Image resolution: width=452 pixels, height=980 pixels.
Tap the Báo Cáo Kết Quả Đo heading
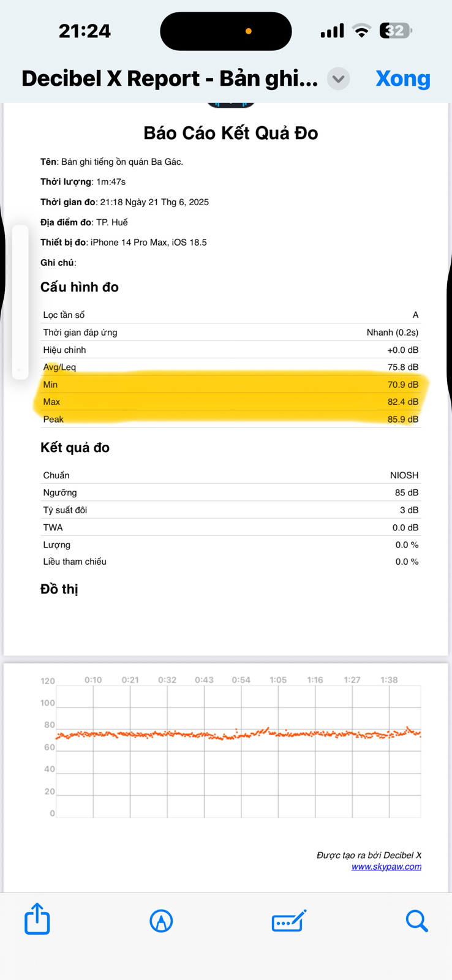point(230,133)
